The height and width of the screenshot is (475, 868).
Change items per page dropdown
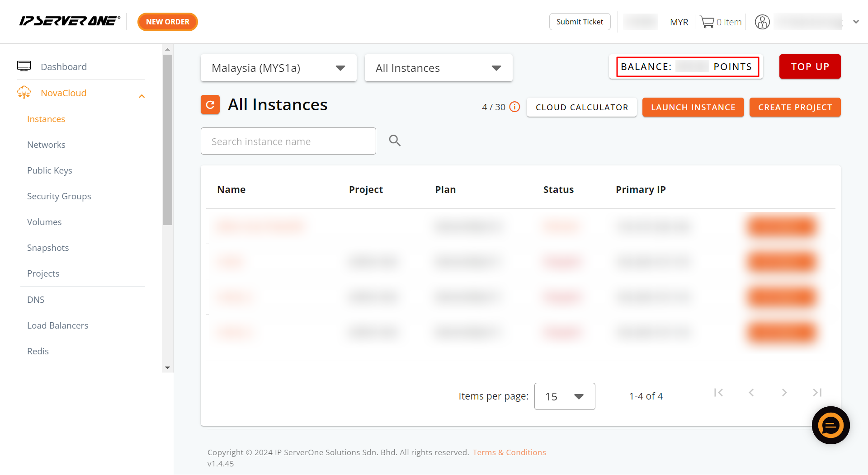(x=565, y=396)
